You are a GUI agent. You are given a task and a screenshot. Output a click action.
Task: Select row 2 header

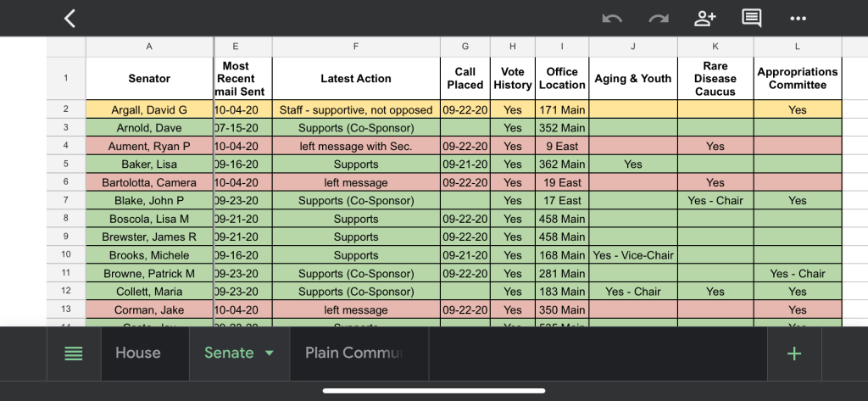click(66, 109)
